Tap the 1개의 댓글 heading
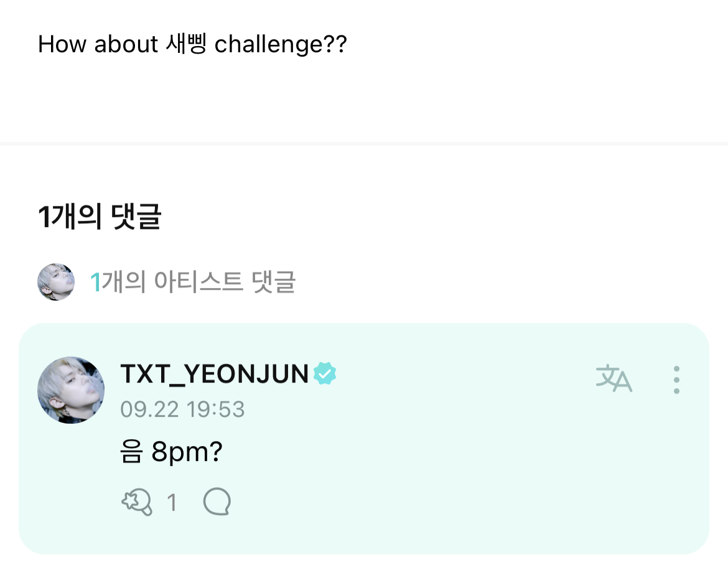 [100, 216]
